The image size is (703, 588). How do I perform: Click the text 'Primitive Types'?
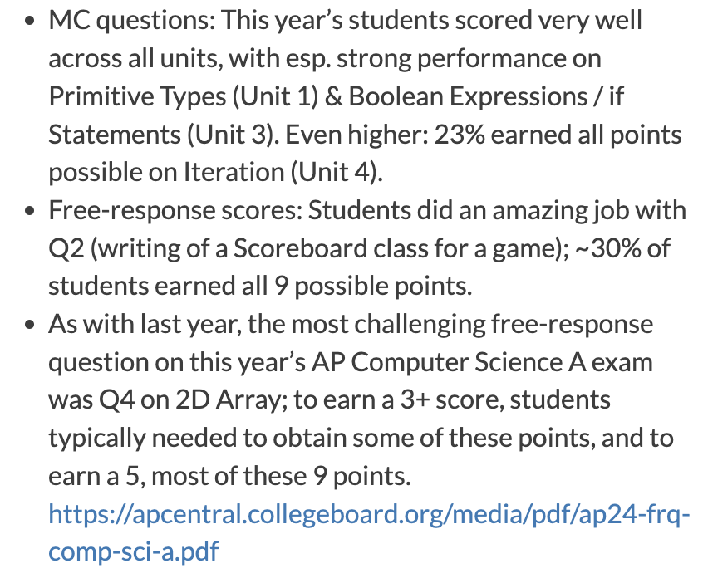pyautogui.click(x=137, y=97)
